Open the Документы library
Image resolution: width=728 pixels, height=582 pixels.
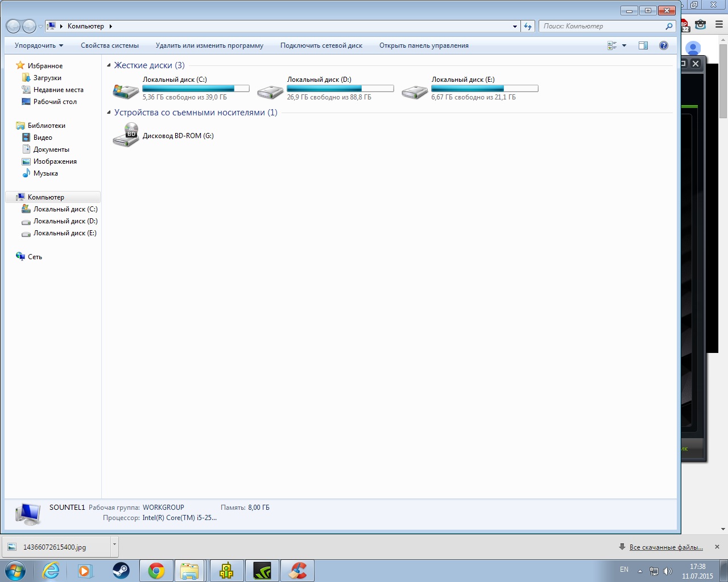51,149
